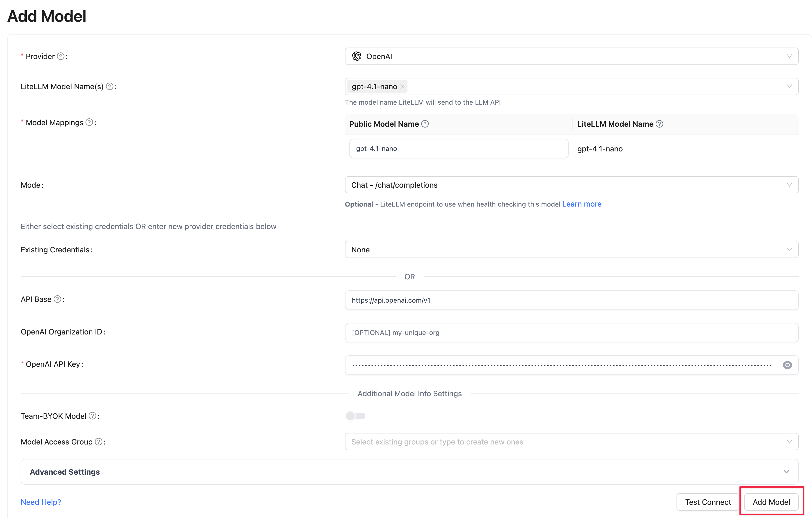Screen dimensions: 812x518
Task: Click the Add Model button
Action: point(771,502)
